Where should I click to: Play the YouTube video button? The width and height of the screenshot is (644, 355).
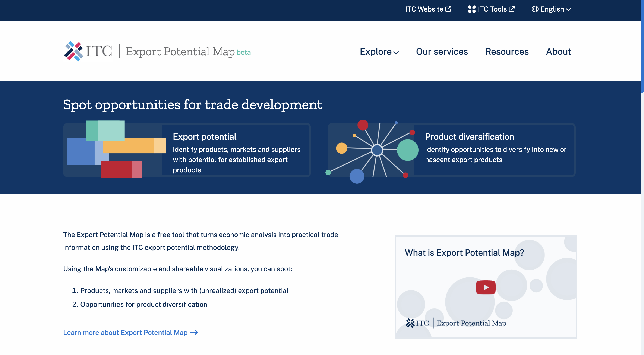click(x=486, y=287)
